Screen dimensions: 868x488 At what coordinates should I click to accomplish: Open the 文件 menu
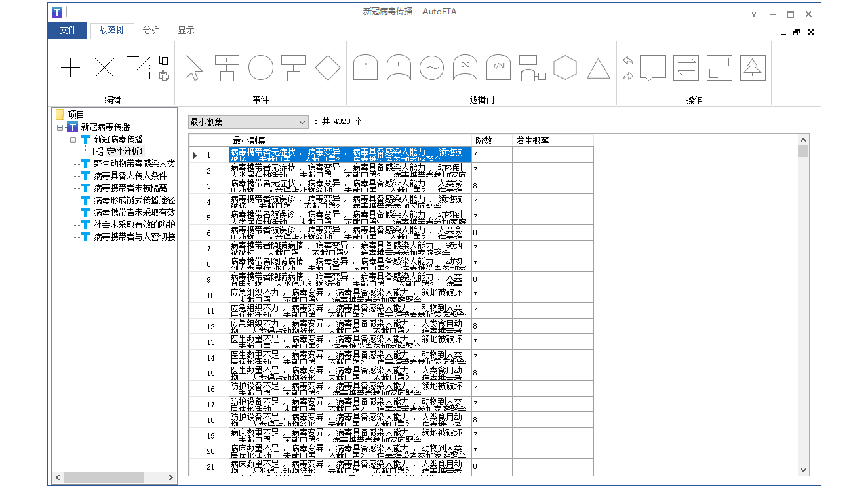[x=68, y=30]
